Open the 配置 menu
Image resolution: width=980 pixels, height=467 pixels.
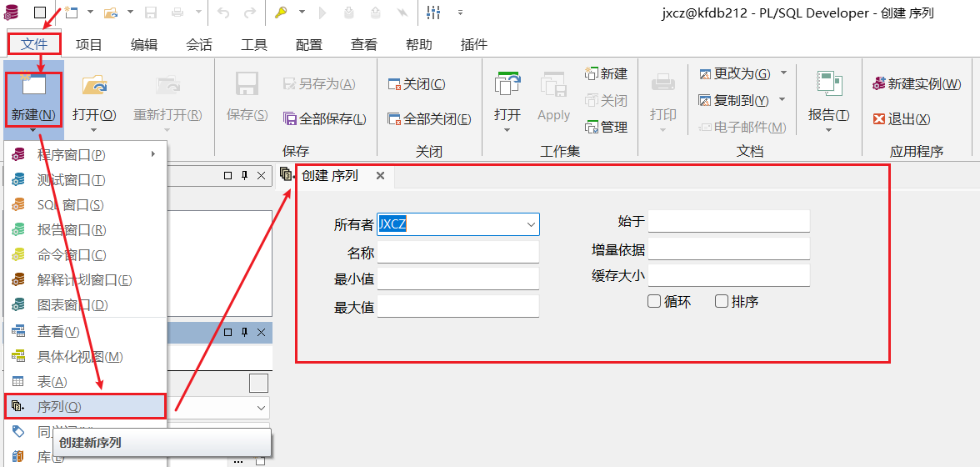point(308,44)
